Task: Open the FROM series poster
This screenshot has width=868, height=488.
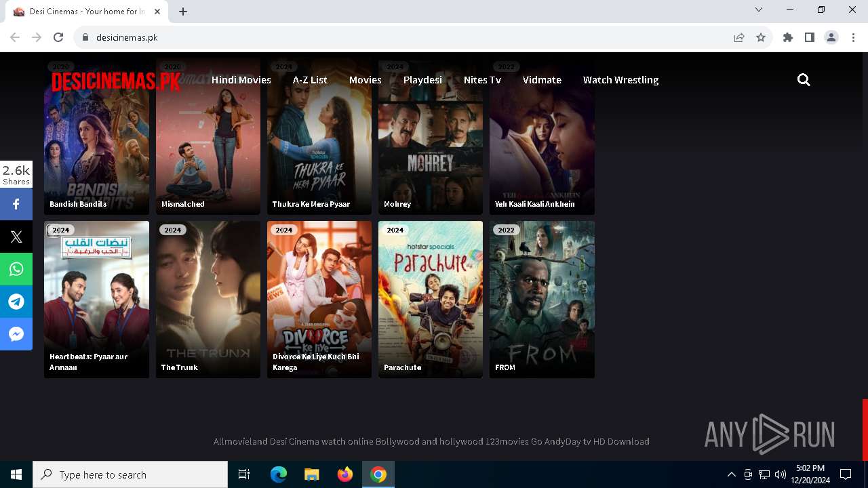Action: 542,300
